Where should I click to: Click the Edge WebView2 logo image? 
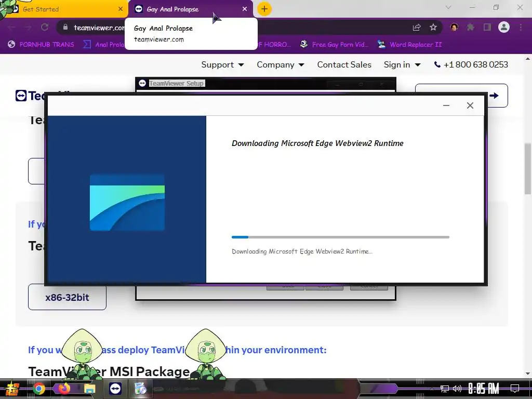coord(127,203)
